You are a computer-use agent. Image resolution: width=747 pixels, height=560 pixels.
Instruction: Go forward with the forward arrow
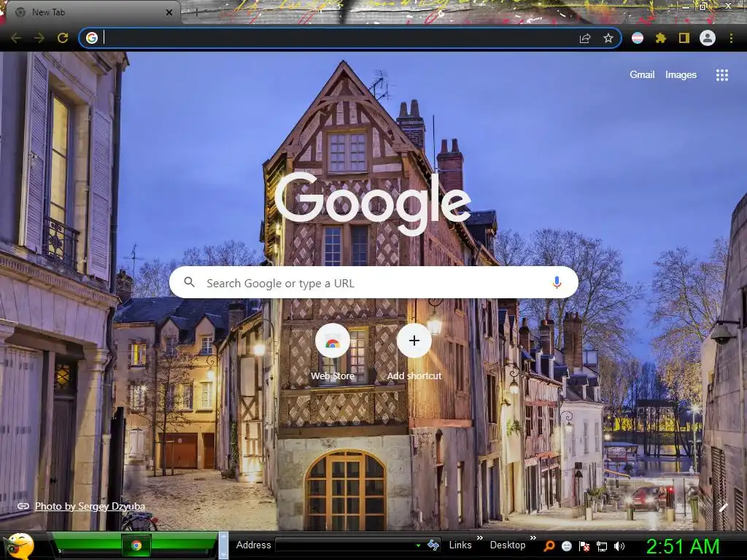(x=39, y=38)
